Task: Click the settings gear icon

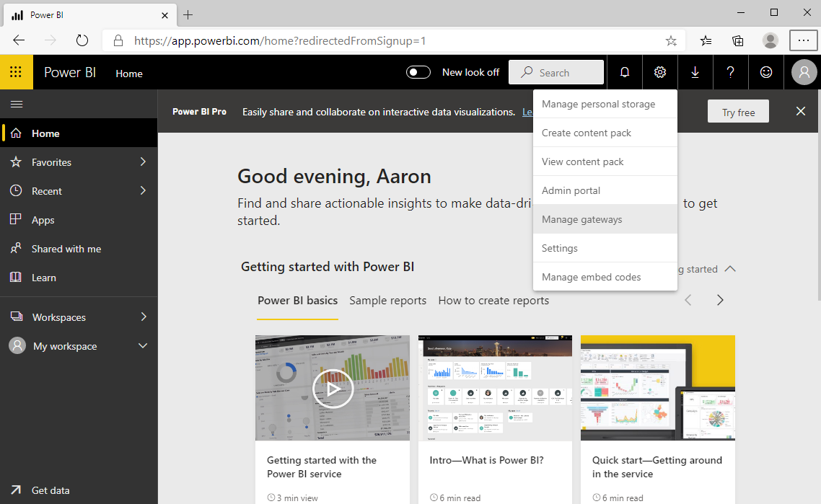Action: click(x=659, y=72)
